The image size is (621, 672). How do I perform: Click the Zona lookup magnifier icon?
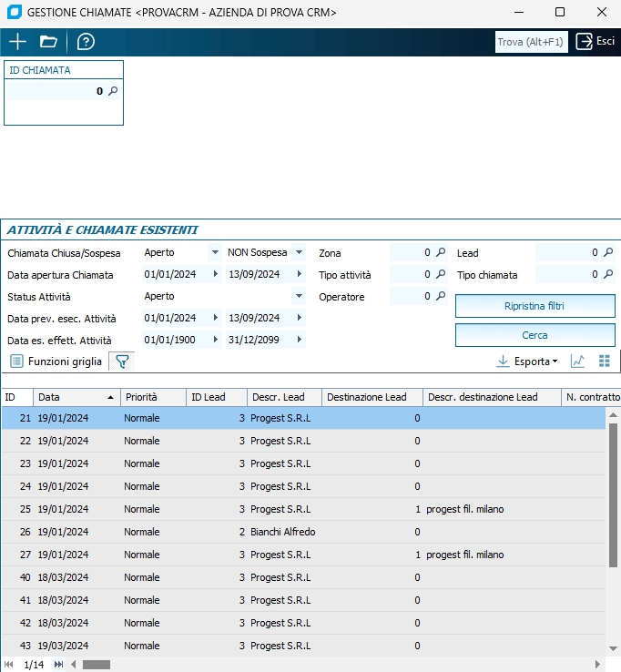(441, 252)
